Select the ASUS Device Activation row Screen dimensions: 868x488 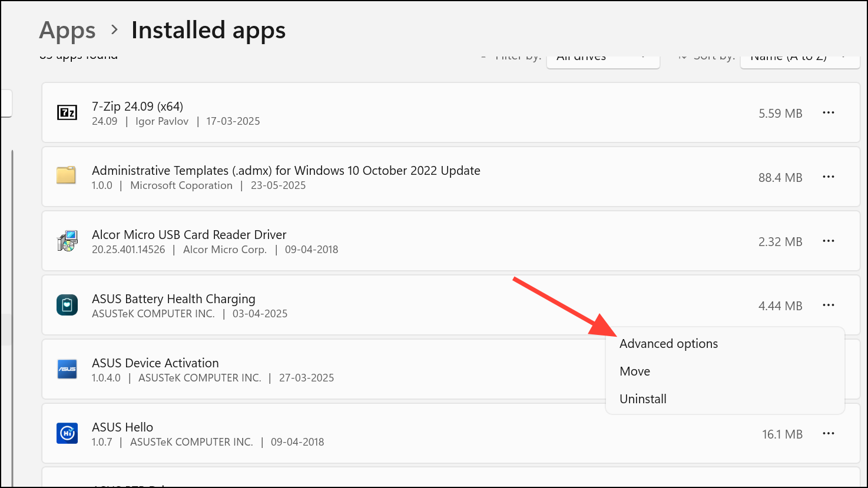[x=324, y=370]
